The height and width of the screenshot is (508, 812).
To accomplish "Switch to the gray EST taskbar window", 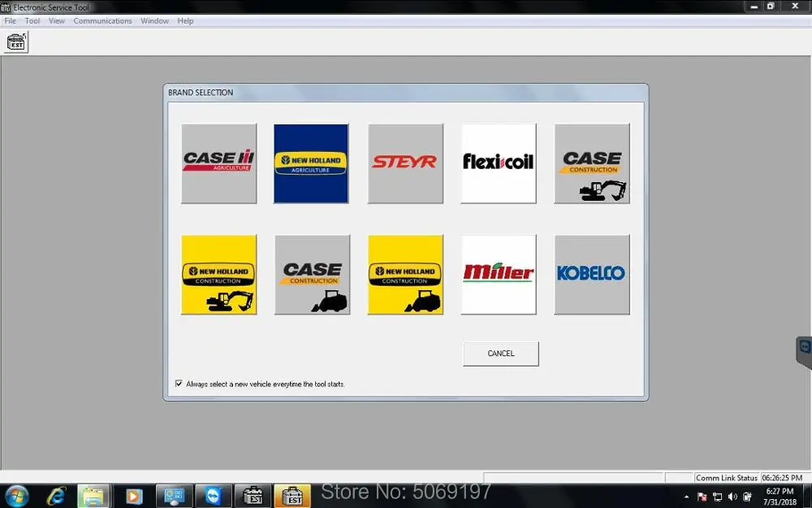I will pyautogui.click(x=253, y=497).
